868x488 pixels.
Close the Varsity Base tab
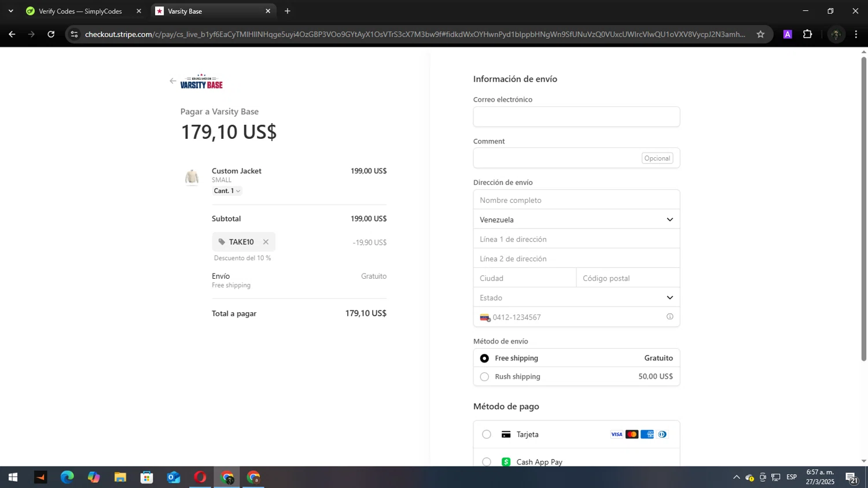coord(268,11)
